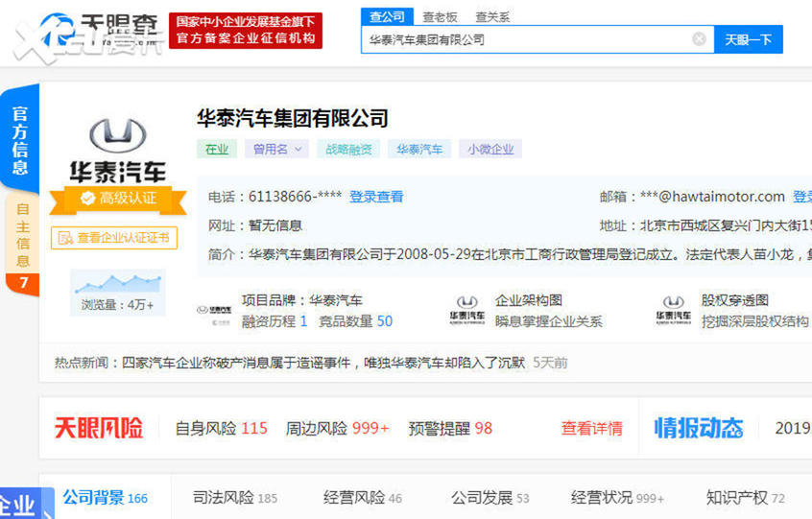
Task: Open the 公司发展 53 tab
Action: pos(490,498)
